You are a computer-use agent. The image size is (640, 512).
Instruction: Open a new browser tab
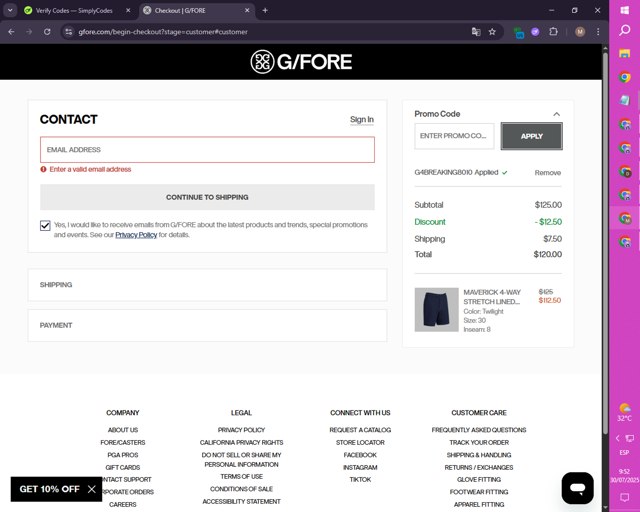265,11
